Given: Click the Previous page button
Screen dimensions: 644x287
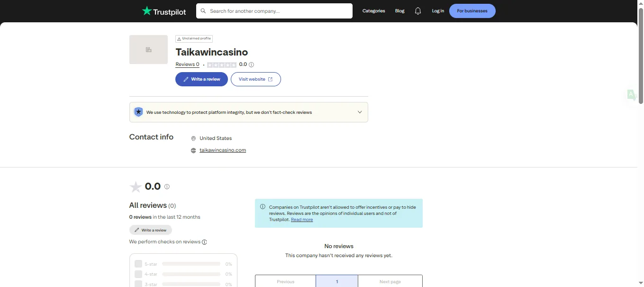Looking at the screenshot, I should tap(285, 281).
